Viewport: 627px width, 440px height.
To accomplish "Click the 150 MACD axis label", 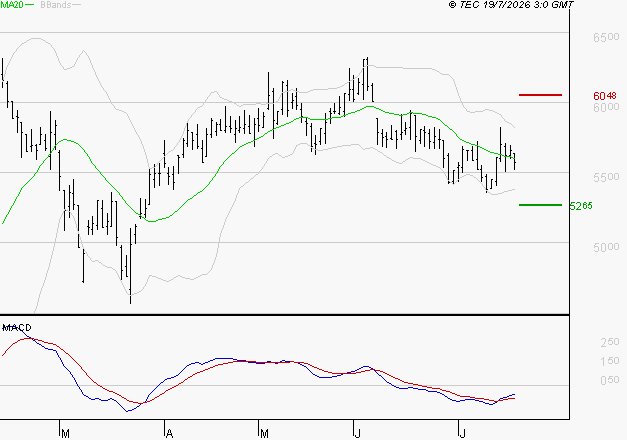I will point(610,361).
